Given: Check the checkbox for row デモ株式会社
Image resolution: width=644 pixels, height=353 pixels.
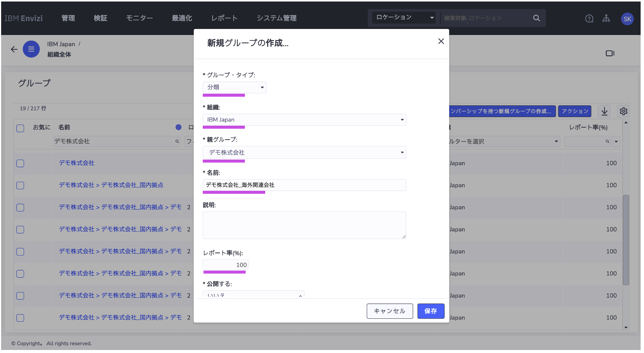Looking at the screenshot, I should (x=20, y=163).
